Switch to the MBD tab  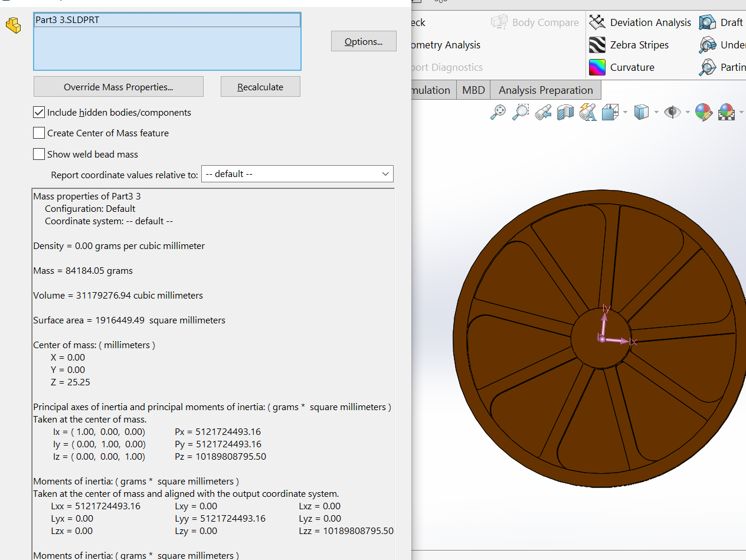click(473, 90)
